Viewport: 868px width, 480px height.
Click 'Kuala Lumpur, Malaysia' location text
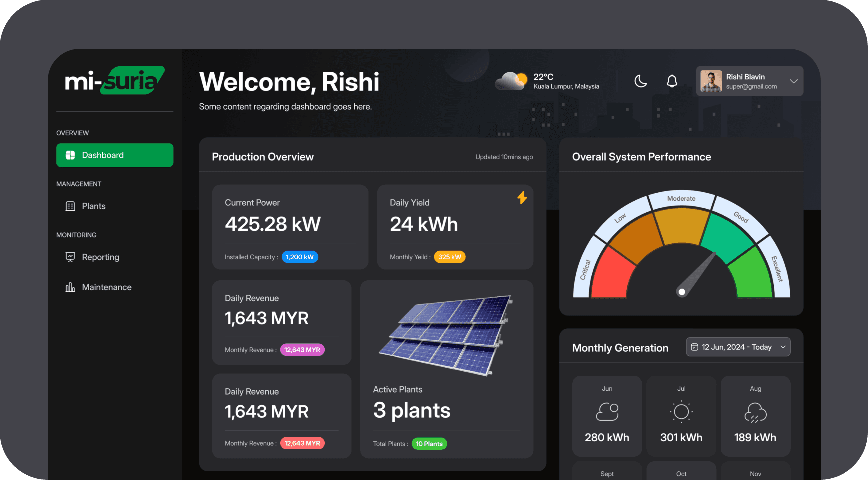566,86
